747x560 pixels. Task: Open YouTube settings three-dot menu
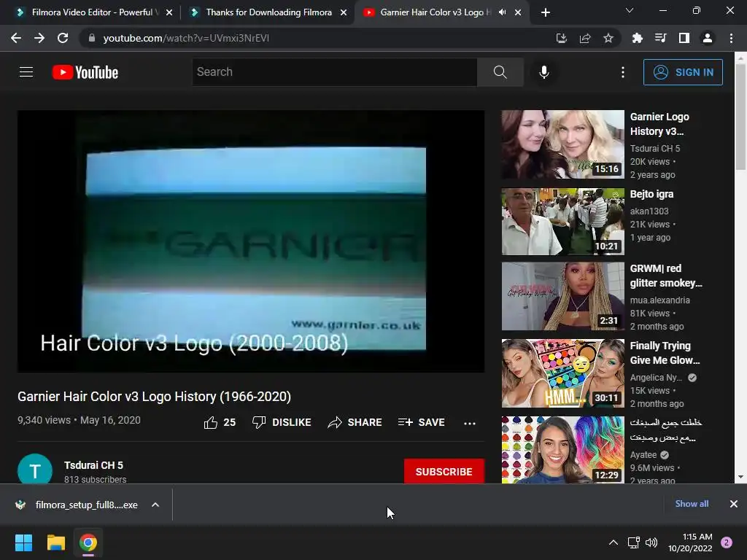click(x=623, y=72)
